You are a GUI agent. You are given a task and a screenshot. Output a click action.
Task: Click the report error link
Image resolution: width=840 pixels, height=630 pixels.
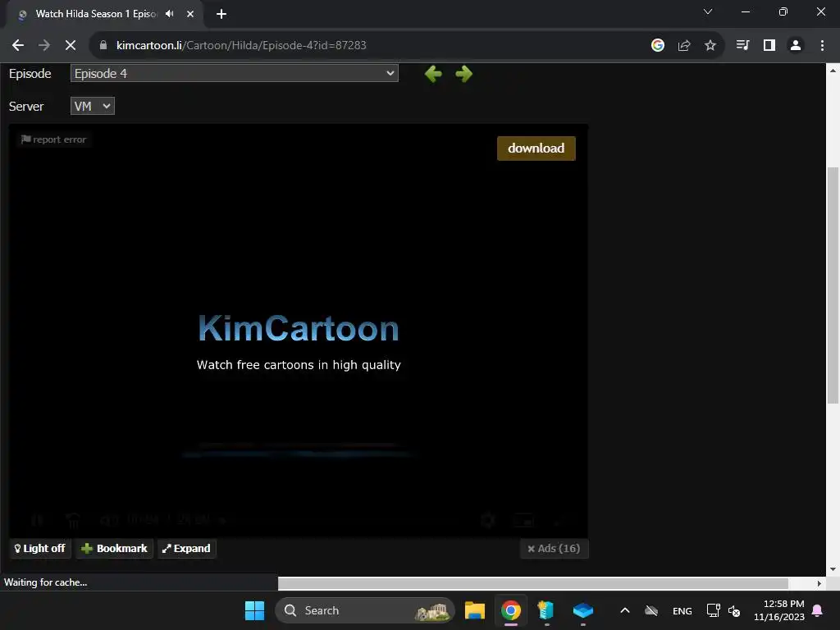coord(53,139)
